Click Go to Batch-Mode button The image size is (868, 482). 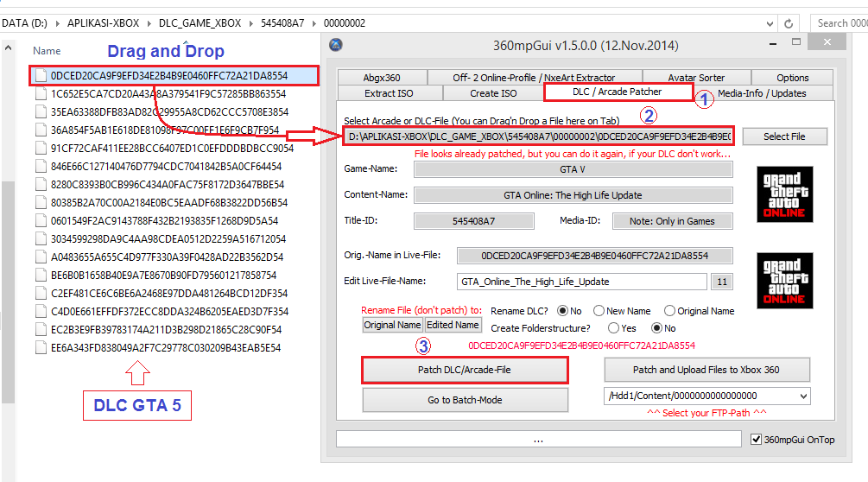465,400
